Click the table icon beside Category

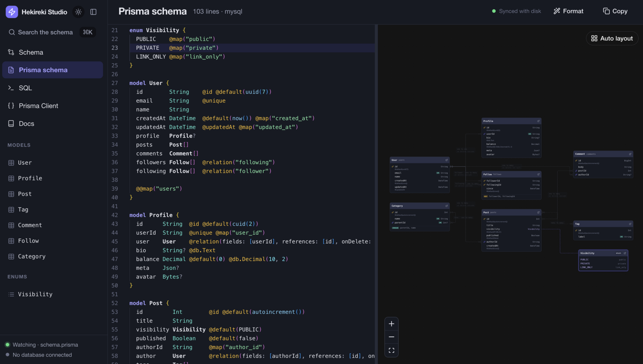click(x=11, y=257)
